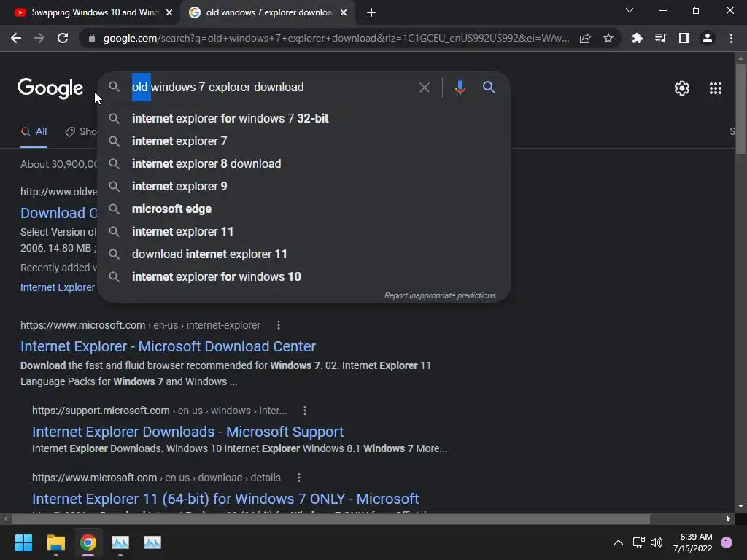Click the address bar URL
The width and height of the screenshot is (747, 560).
pyautogui.click(x=336, y=38)
